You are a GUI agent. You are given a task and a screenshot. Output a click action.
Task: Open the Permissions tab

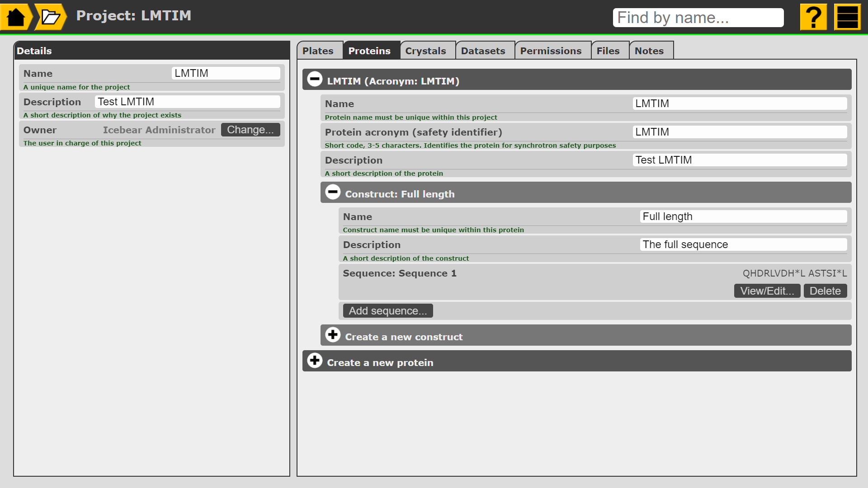coord(551,51)
